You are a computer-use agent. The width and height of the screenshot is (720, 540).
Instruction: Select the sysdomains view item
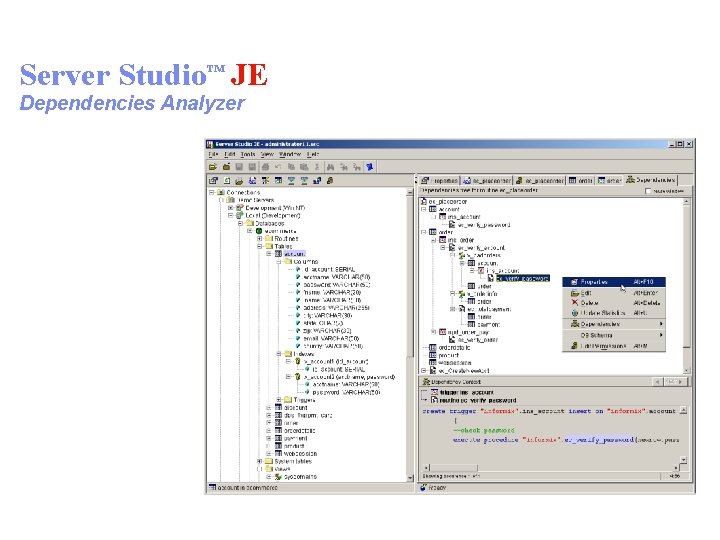tap(300, 477)
